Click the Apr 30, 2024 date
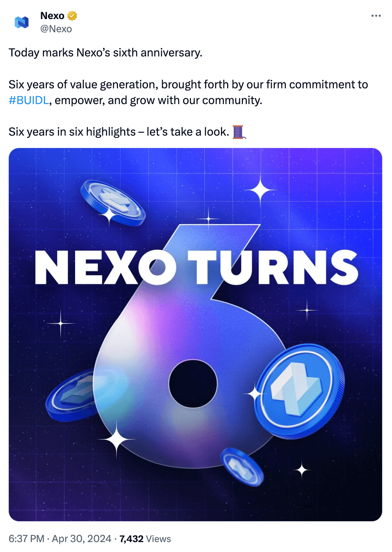 click(81, 539)
